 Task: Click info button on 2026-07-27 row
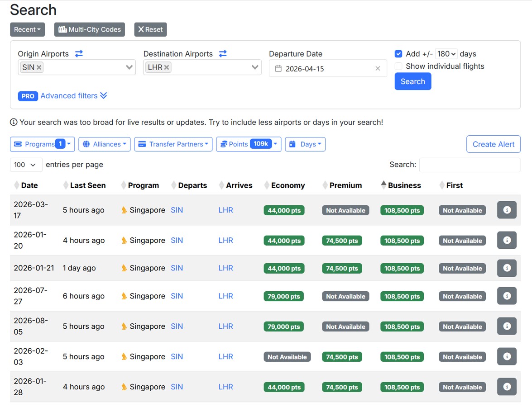507,296
